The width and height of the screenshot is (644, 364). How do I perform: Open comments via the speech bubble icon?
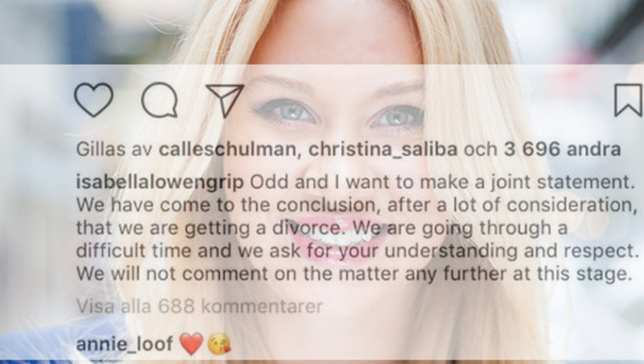[159, 100]
